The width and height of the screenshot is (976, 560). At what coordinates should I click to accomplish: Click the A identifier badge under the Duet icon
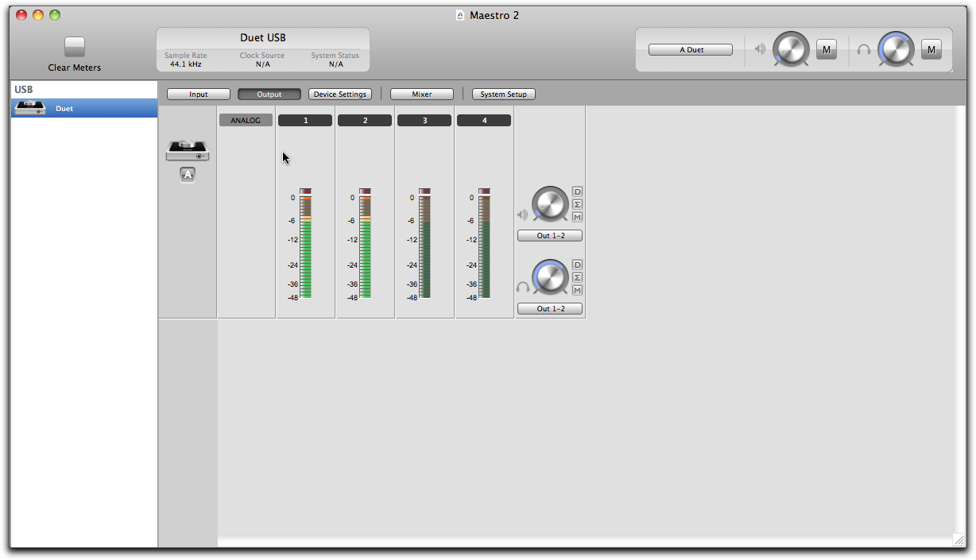click(x=188, y=175)
